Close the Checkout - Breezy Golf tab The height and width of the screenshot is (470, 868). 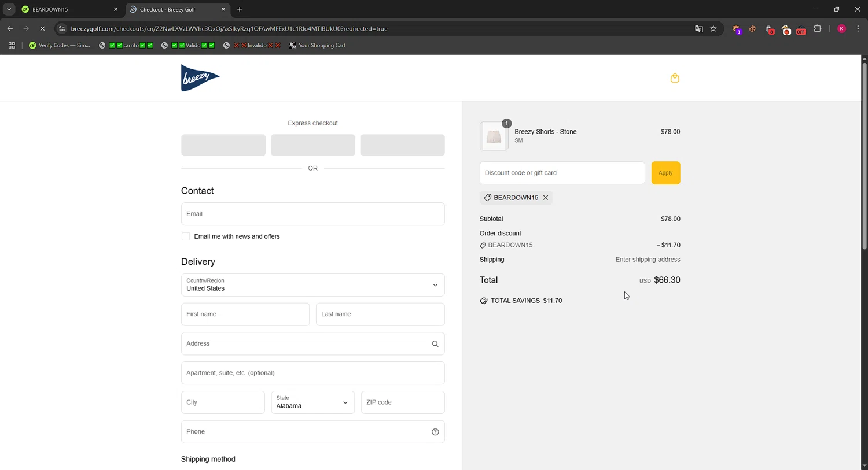(223, 9)
